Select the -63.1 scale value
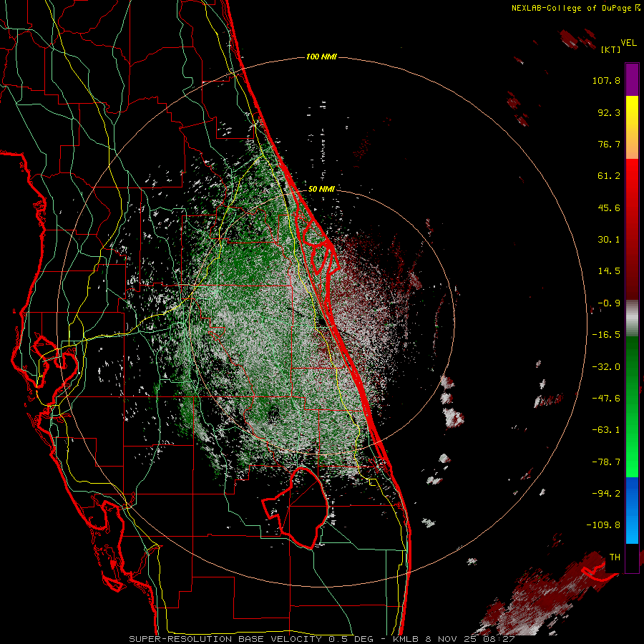This screenshot has width=644, height=644. point(606,430)
